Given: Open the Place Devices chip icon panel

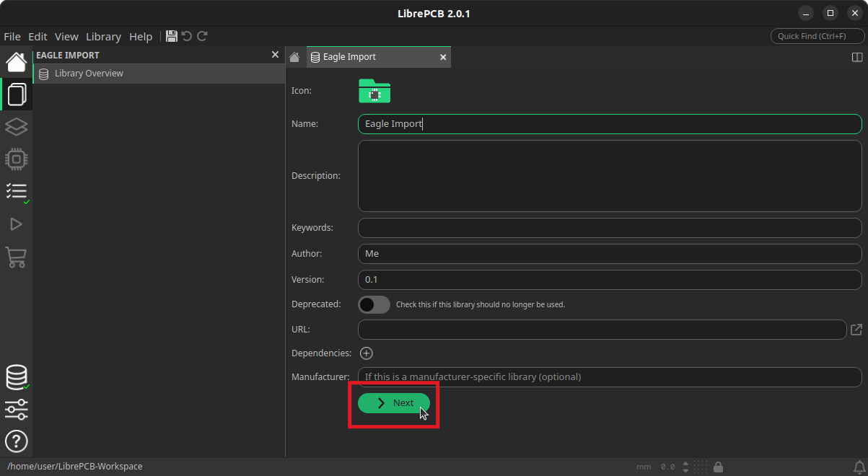Looking at the screenshot, I should pos(17,159).
